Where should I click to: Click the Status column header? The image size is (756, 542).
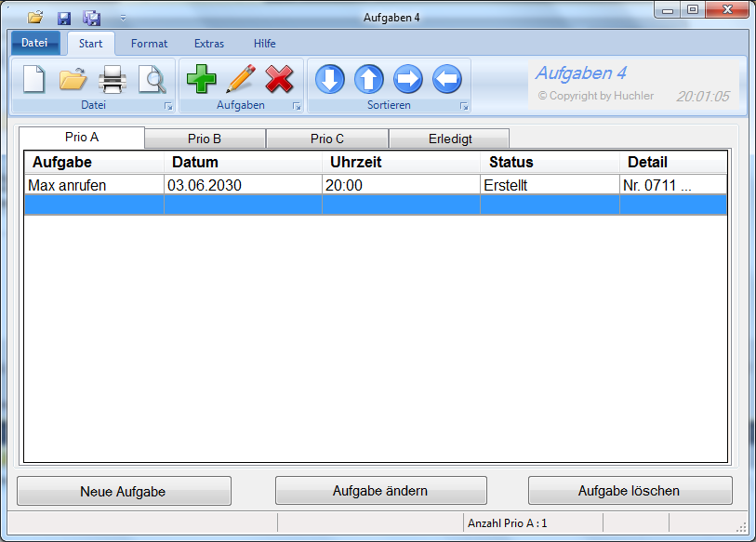click(550, 162)
